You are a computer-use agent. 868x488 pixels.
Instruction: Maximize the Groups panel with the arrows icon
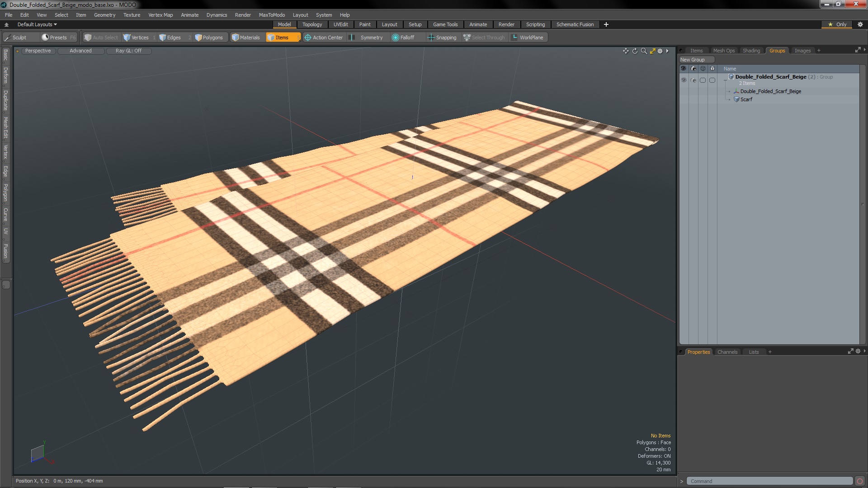click(858, 50)
